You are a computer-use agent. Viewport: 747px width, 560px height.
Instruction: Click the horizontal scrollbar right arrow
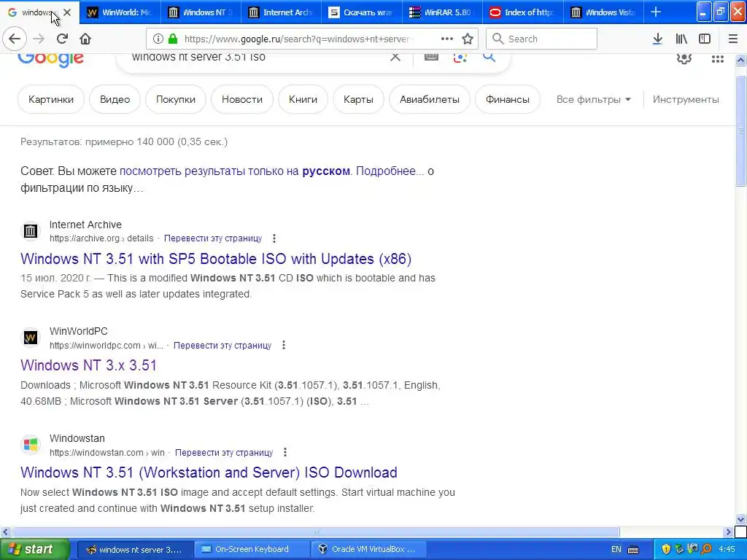pos(728,532)
